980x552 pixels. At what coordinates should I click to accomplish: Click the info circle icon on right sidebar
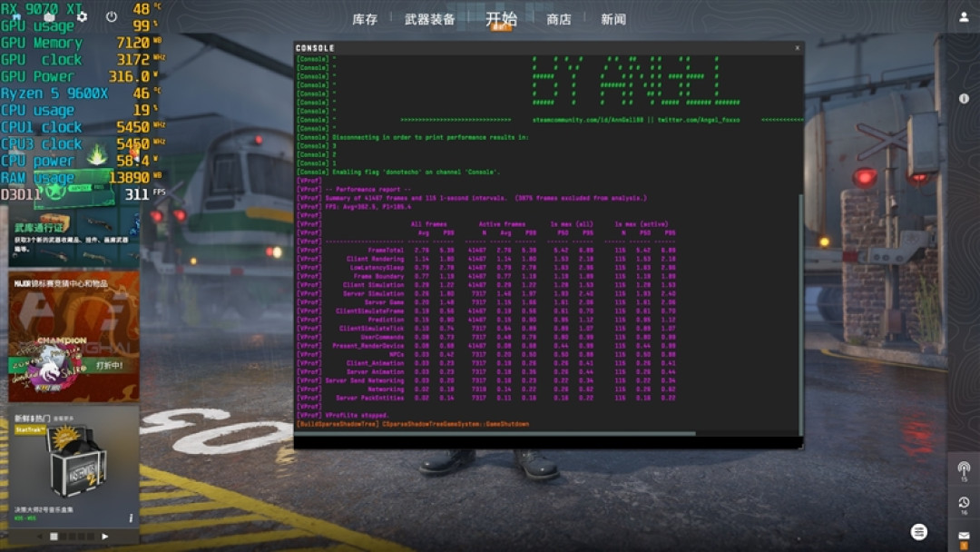click(x=964, y=99)
